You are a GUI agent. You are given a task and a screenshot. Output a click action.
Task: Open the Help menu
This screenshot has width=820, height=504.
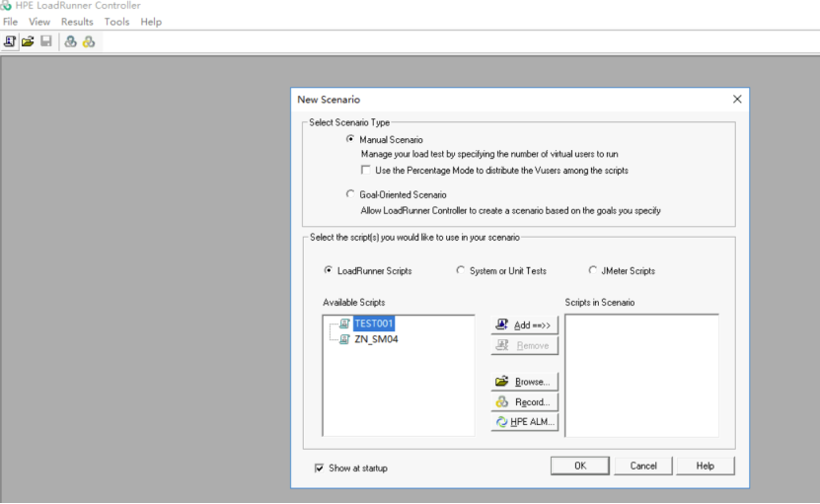coord(151,22)
